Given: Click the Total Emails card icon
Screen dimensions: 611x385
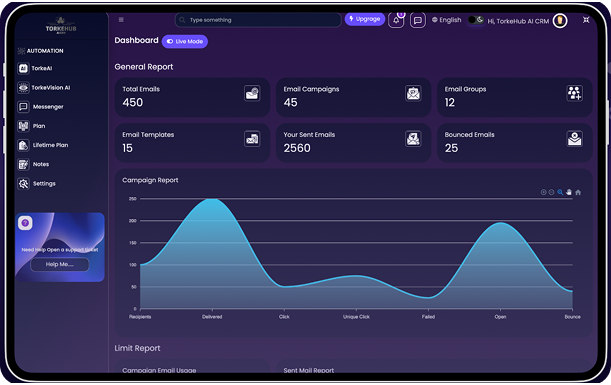Looking at the screenshot, I should pos(252,93).
